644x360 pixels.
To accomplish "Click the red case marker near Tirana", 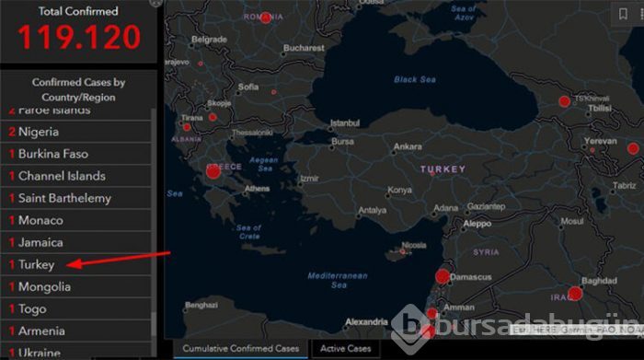I will click(x=187, y=127).
